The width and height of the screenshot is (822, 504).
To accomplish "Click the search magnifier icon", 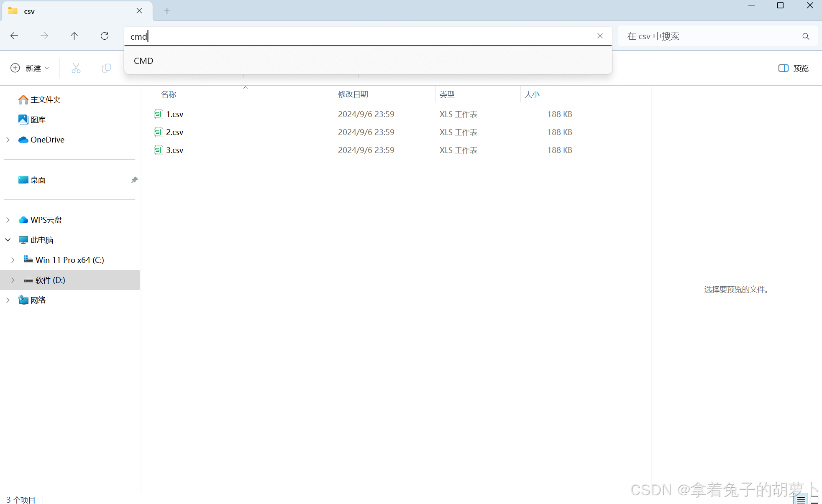I will coord(806,36).
